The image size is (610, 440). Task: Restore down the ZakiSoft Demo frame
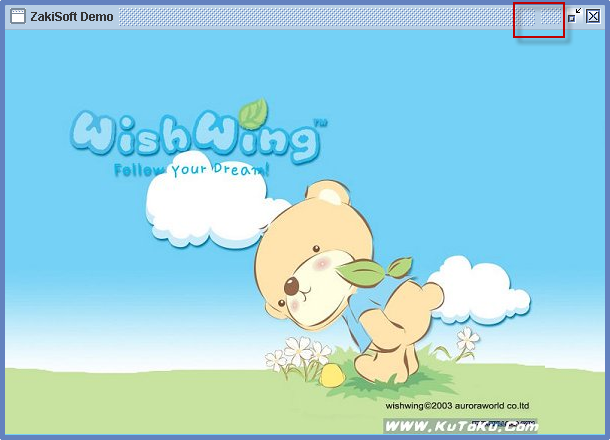tap(574, 16)
